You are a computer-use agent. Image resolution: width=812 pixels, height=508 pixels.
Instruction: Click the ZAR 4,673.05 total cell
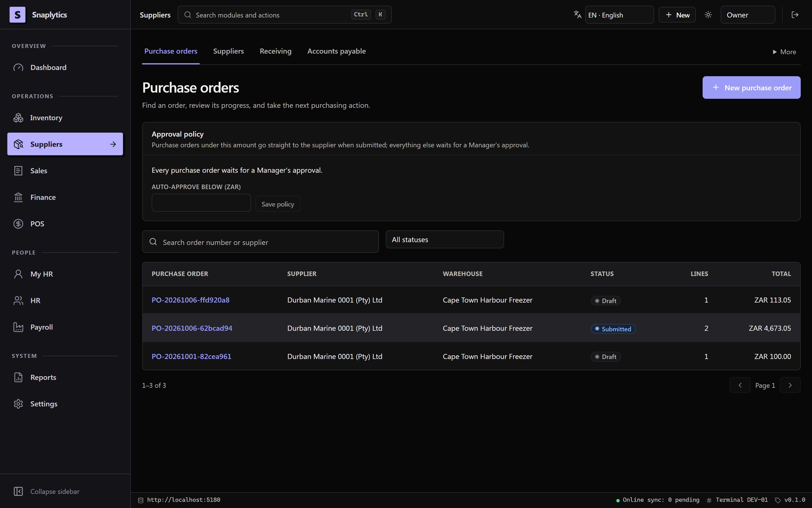click(770, 328)
